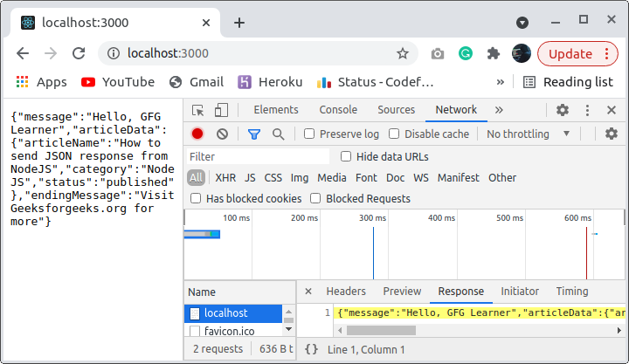Image resolution: width=629 pixels, height=364 pixels.
Task: Filter requests by JS
Action: click(250, 177)
